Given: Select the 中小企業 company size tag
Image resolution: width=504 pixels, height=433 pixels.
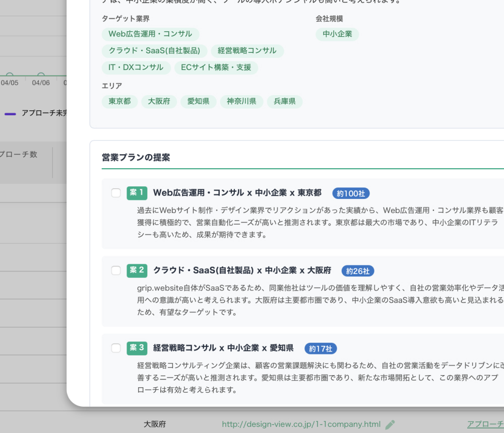Looking at the screenshot, I should click(338, 34).
